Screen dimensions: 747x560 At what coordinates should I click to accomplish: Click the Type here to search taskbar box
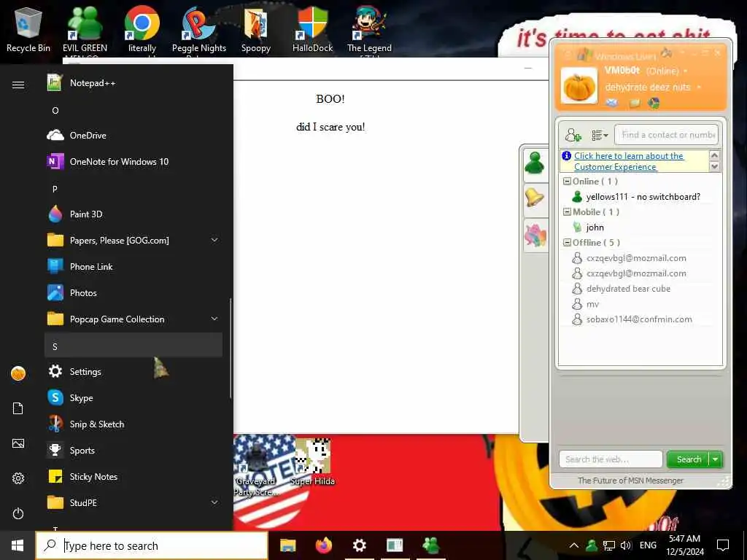[x=152, y=545]
